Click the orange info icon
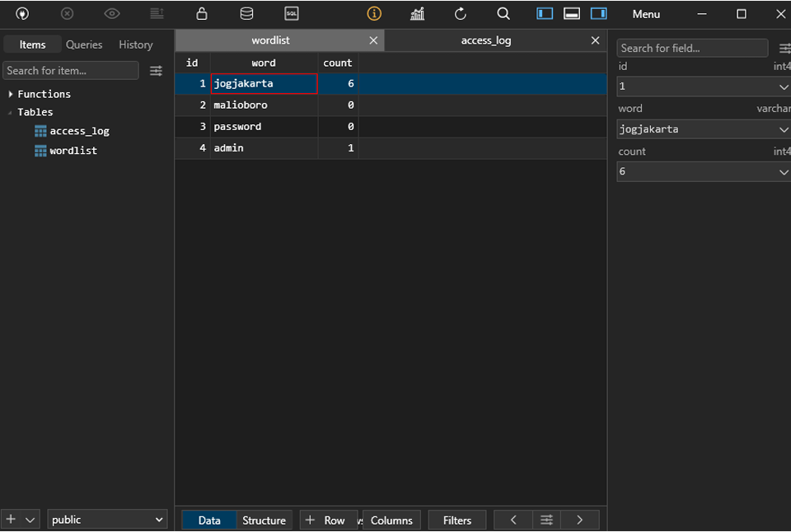Image resolution: width=791 pixels, height=532 pixels. 374,14
